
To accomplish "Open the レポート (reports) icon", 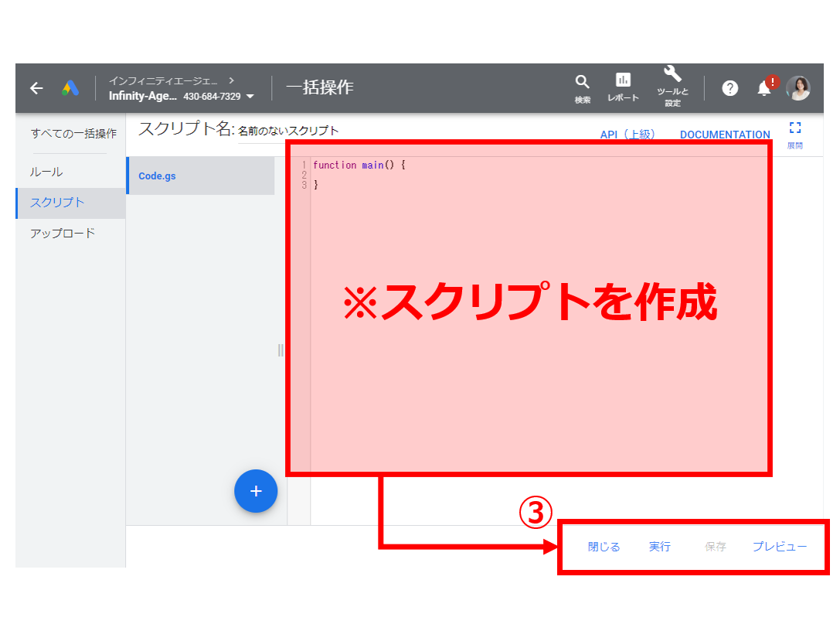I will tap(623, 87).
